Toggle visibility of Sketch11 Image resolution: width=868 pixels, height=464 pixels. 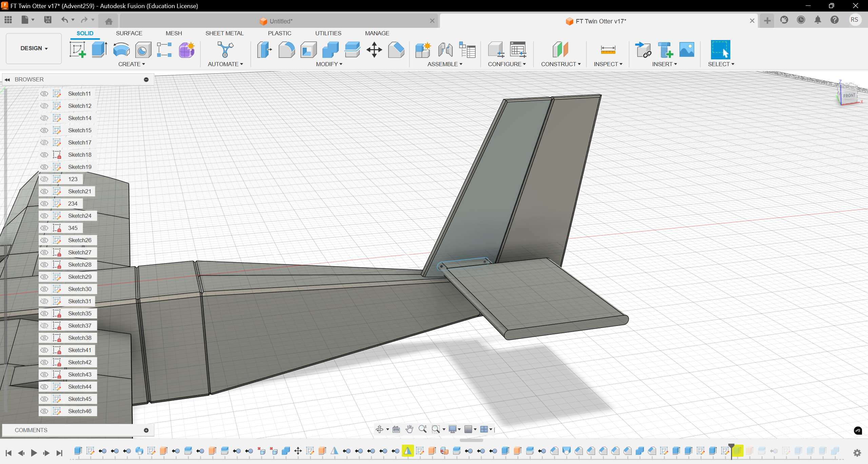(44, 94)
